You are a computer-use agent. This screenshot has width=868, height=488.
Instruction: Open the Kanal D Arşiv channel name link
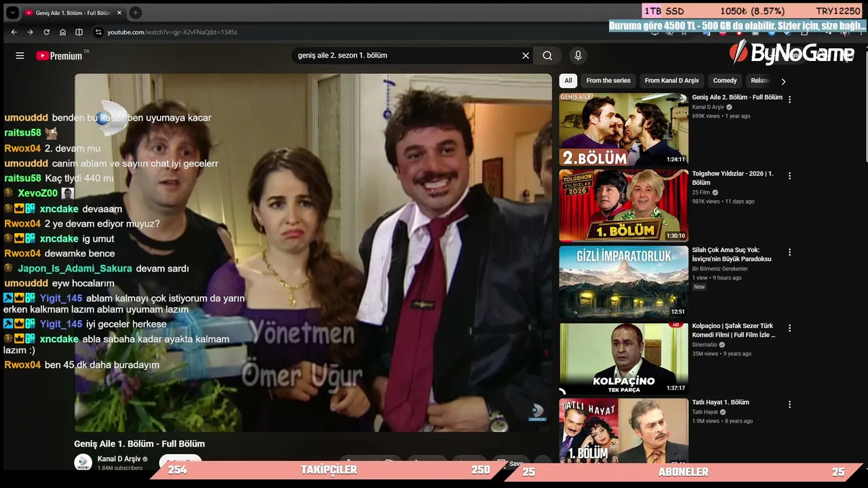pyautogui.click(x=119, y=459)
